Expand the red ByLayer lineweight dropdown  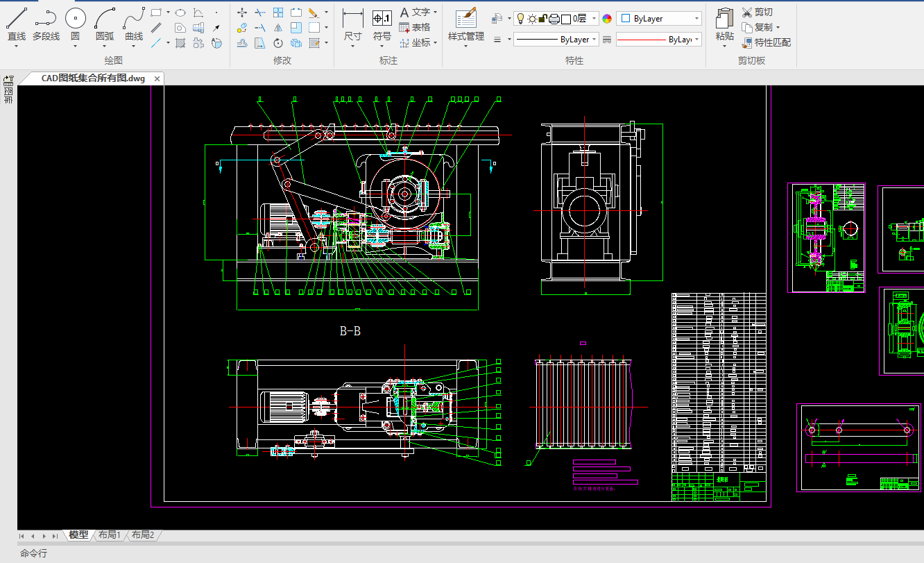click(696, 40)
